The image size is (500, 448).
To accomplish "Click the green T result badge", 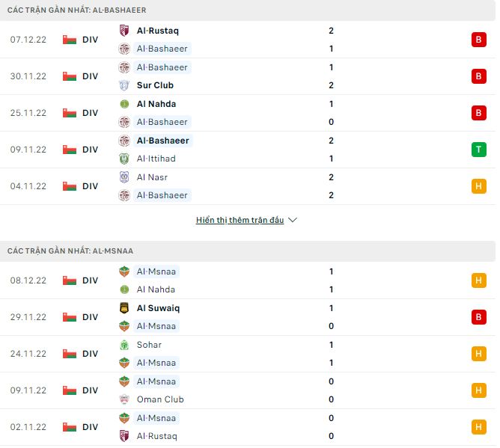I will click(x=479, y=150).
